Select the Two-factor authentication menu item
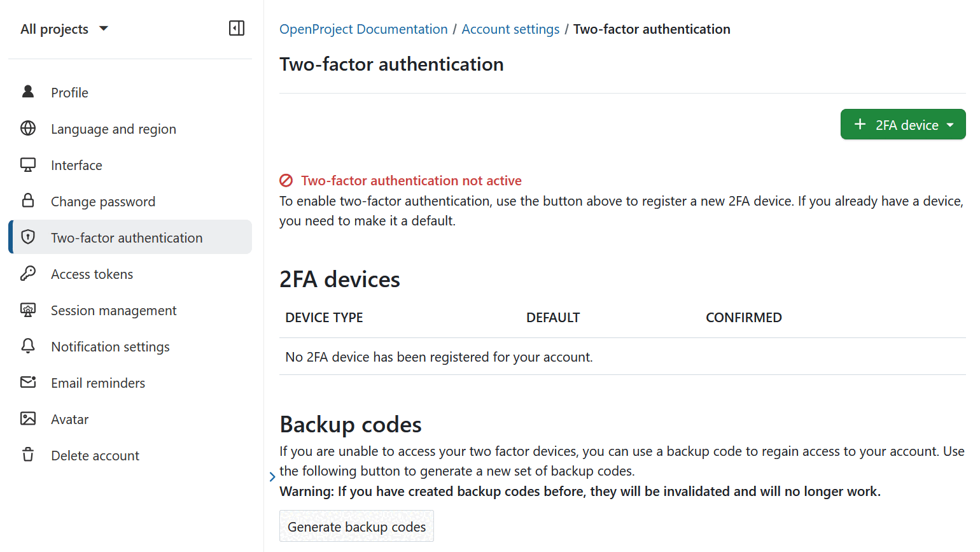The image size is (980, 552). pyautogui.click(x=127, y=238)
